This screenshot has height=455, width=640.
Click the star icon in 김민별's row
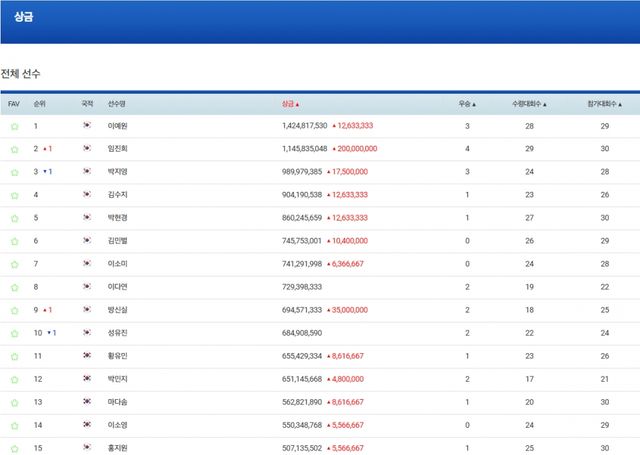14,242
